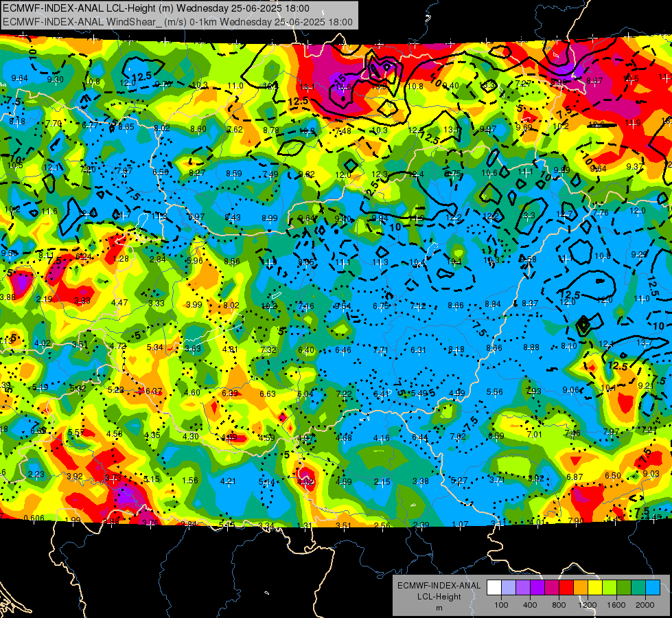The width and height of the screenshot is (672, 618).
Task: Click the lime green legend swatch
Action: (609, 588)
